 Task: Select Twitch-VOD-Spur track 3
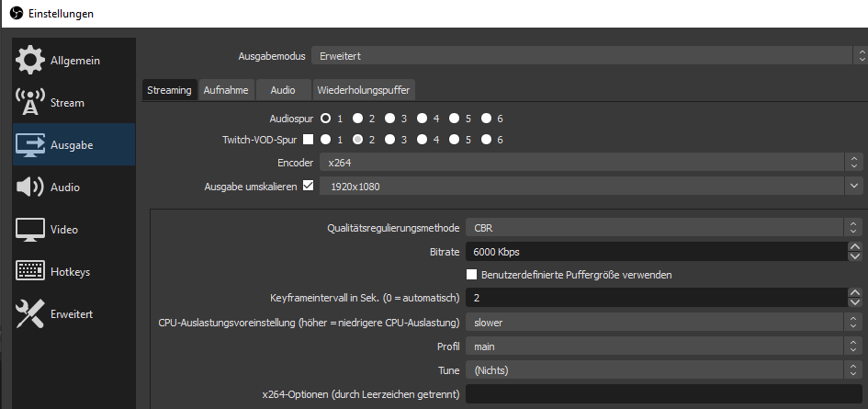[389, 140]
